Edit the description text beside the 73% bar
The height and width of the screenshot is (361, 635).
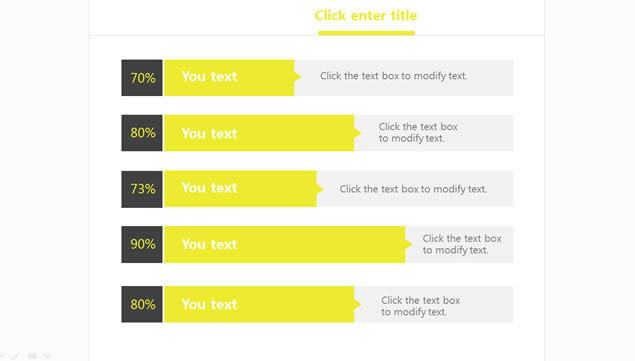point(413,189)
